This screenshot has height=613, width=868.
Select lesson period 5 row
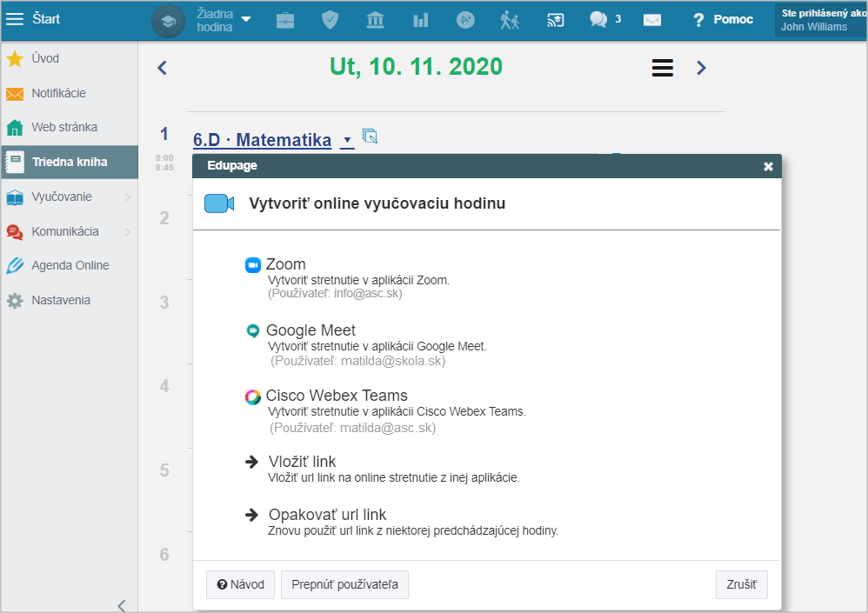164,470
